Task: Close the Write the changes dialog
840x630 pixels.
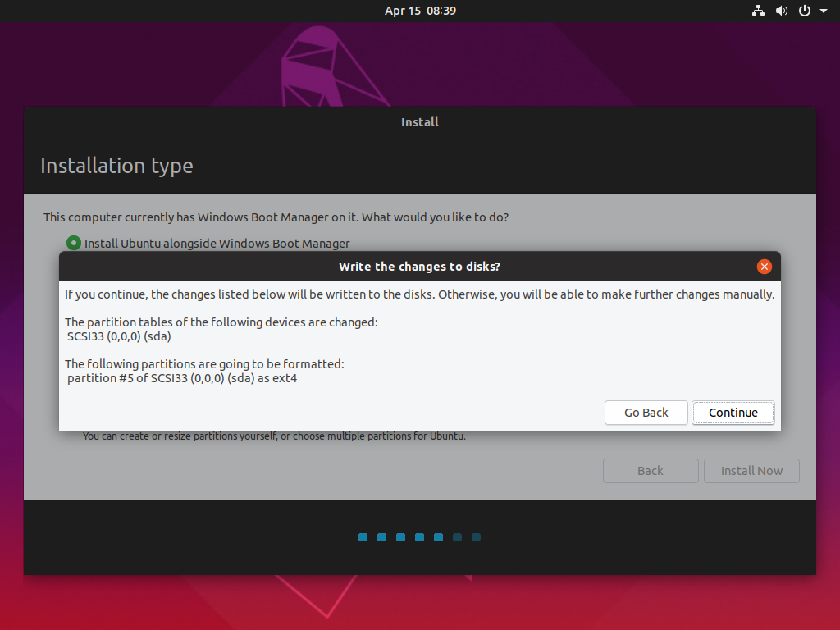Action: click(764, 267)
